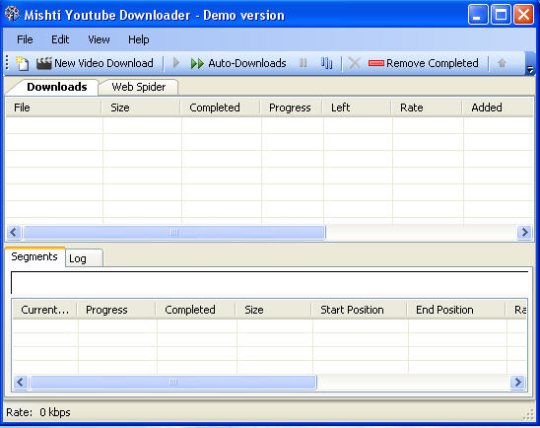Screen dimensions: 540x428
Task: Click right scroll arrow of segments list
Action: 518,382
